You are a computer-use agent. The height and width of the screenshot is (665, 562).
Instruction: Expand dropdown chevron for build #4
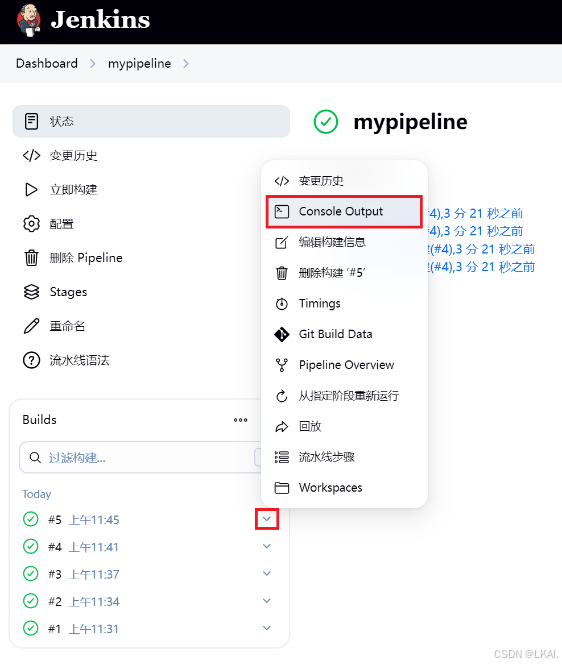tap(267, 546)
